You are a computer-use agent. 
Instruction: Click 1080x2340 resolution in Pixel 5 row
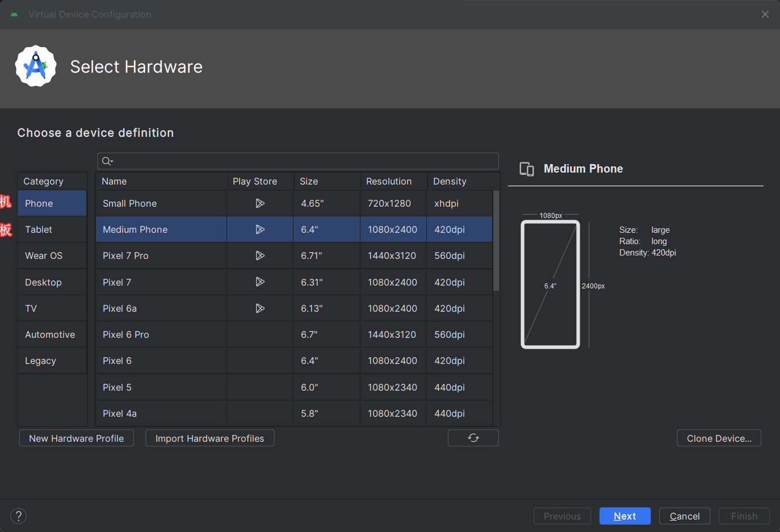coord(392,387)
